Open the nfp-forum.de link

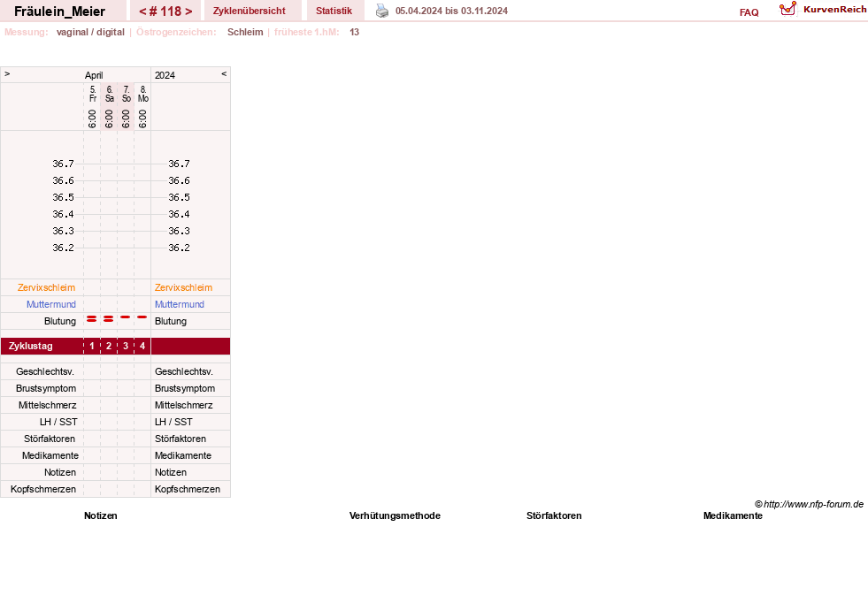coord(809,504)
